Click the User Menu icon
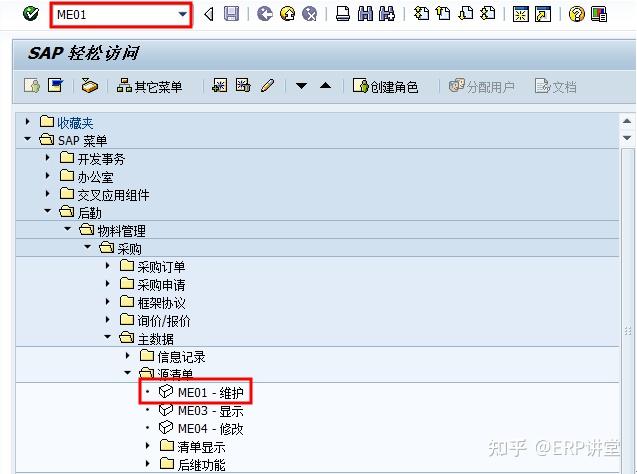This screenshot has width=637, height=474. pos(32,86)
